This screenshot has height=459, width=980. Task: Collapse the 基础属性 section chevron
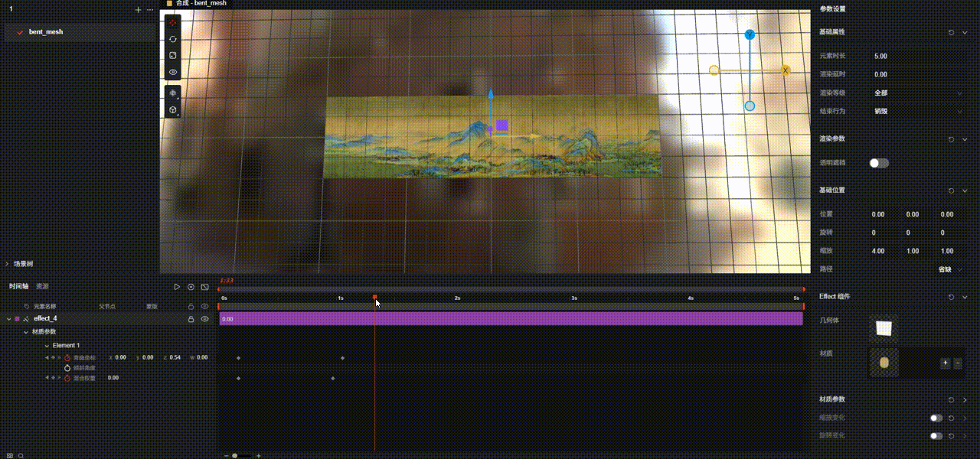(x=965, y=33)
